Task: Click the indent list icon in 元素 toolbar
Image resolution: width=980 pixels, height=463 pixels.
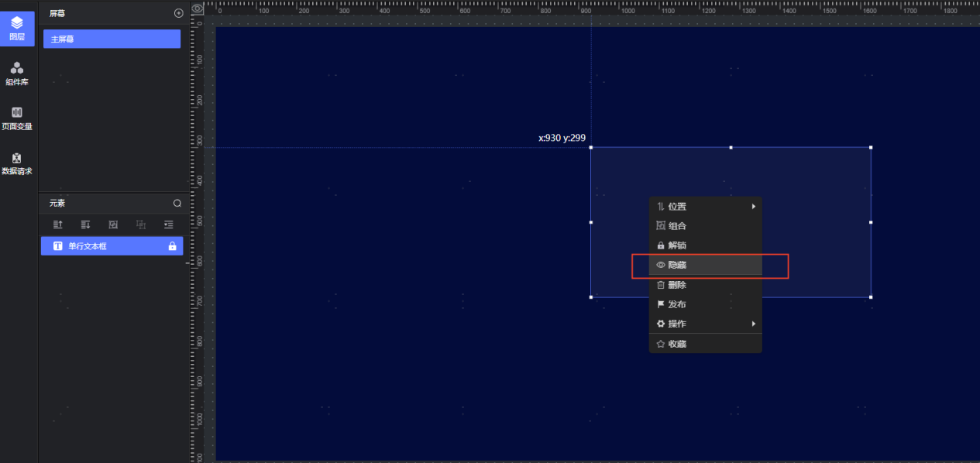Action: coord(169,225)
